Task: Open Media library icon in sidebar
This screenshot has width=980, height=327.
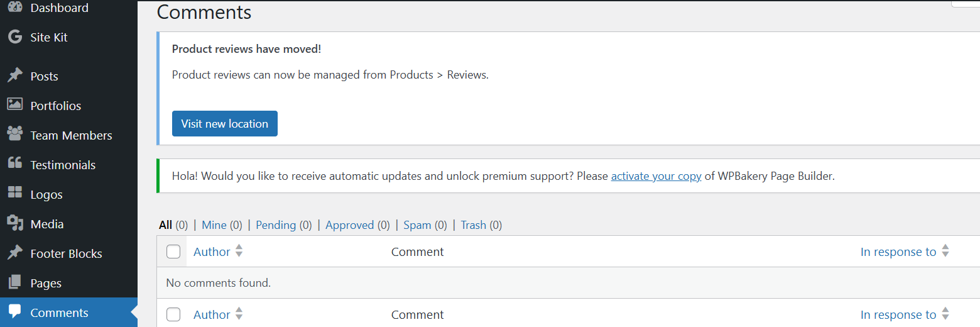Action: [15, 223]
